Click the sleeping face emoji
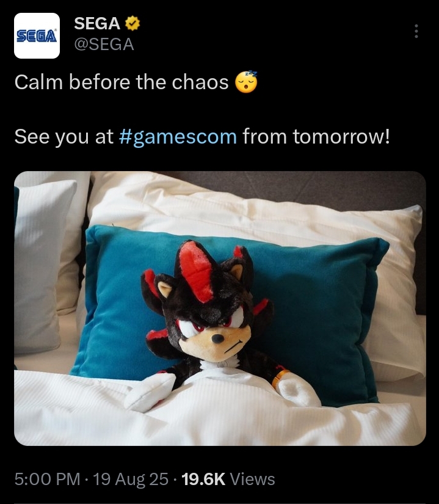 (246, 82)
